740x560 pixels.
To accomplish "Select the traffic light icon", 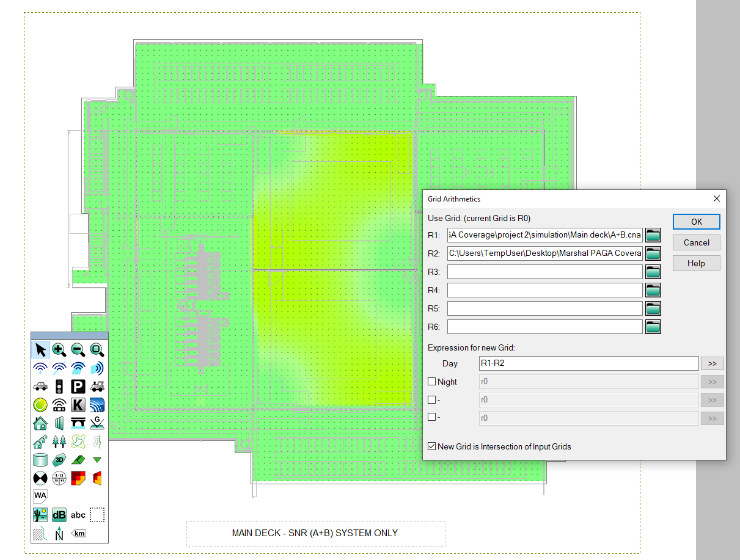I will click(59, 386).
